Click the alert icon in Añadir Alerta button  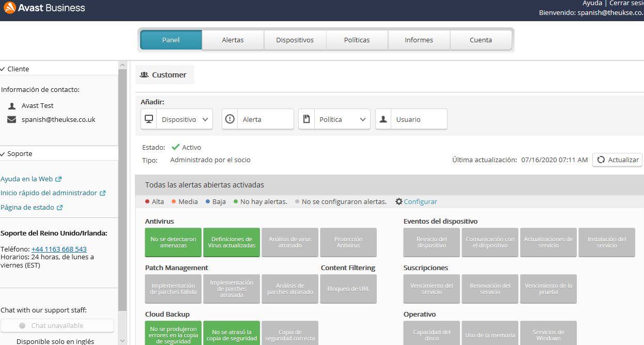[230, 119]
